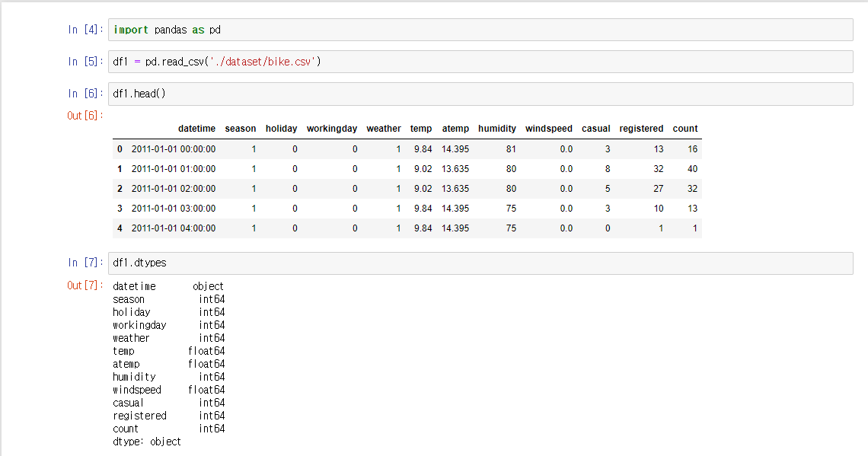The height and width of the screenshot is (456, 868).
Task: Select cell 2011-01-01 02:00:00
Action: (174, 189)
